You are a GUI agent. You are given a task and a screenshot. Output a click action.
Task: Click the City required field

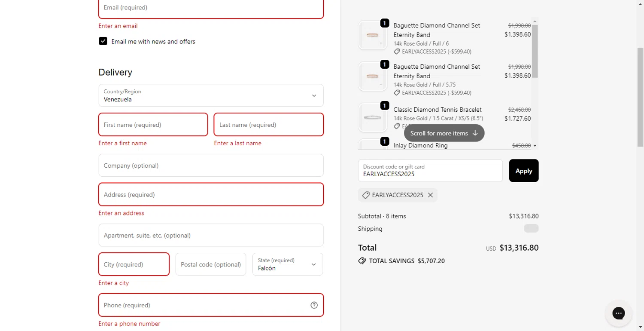pos(134,264)
